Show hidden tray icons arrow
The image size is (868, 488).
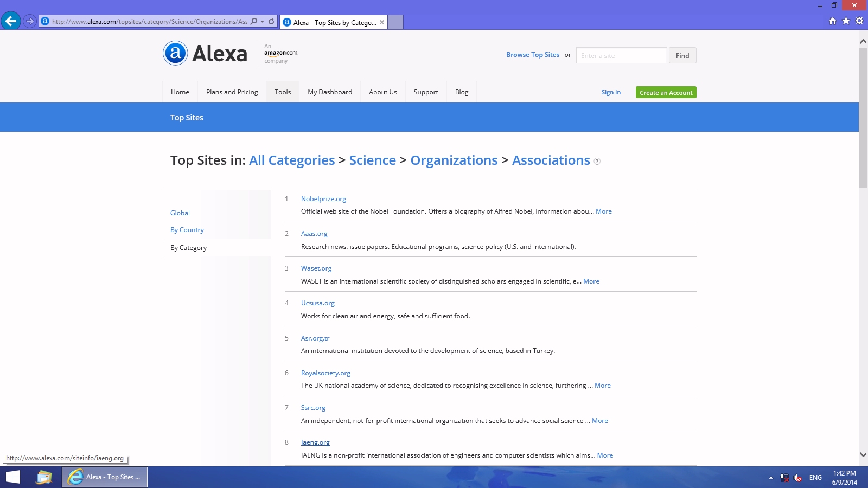coord(771,478)
